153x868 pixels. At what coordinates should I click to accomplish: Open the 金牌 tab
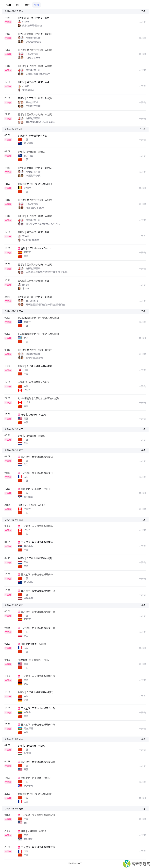pos(27,5)
